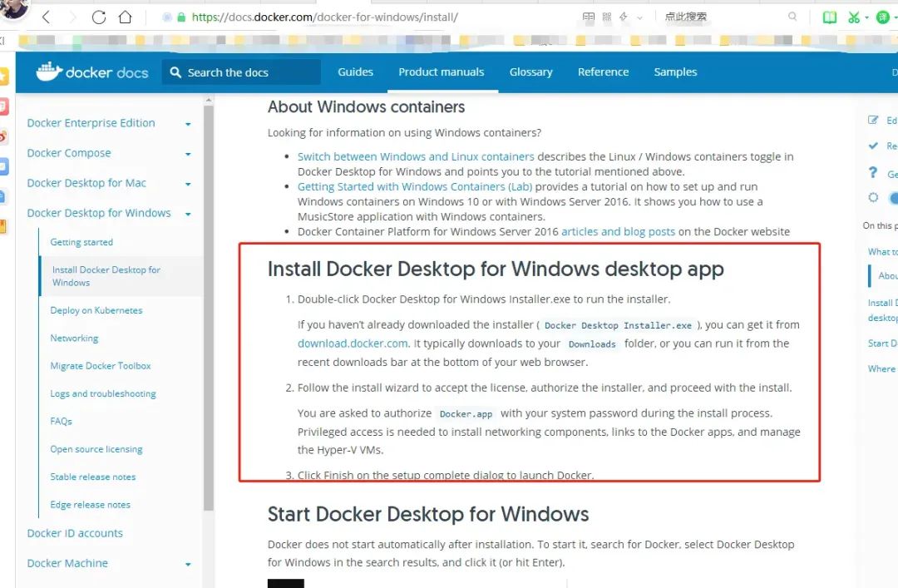Open the dropdown arrow beside the lightning icon
Viewport: 898px width, 588px height.
click(x=639, y=17)
